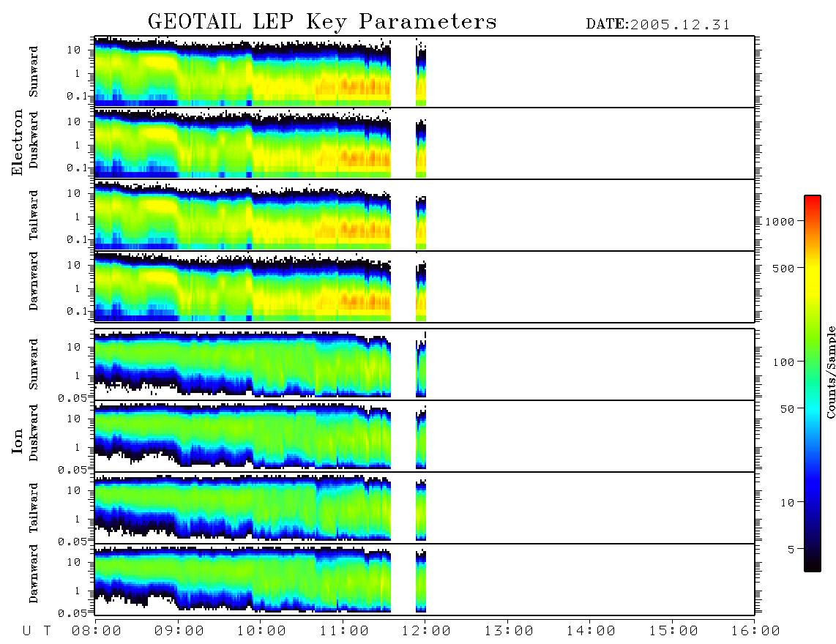The image size is (836, 644).
Task: Click the Ion "Duskward" panel label
Action: click(34, 433)
